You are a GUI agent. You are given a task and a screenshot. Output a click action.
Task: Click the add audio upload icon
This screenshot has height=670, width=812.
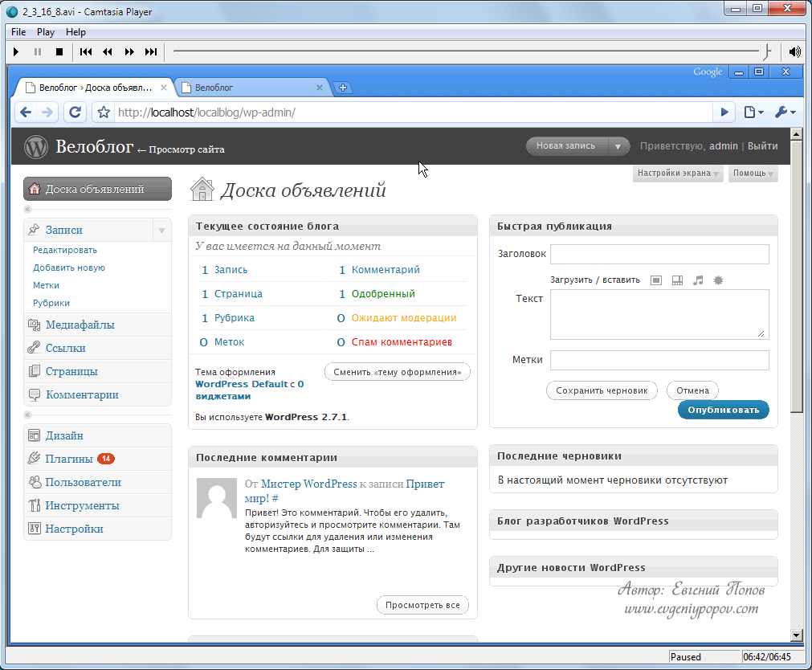coord(698,280)
